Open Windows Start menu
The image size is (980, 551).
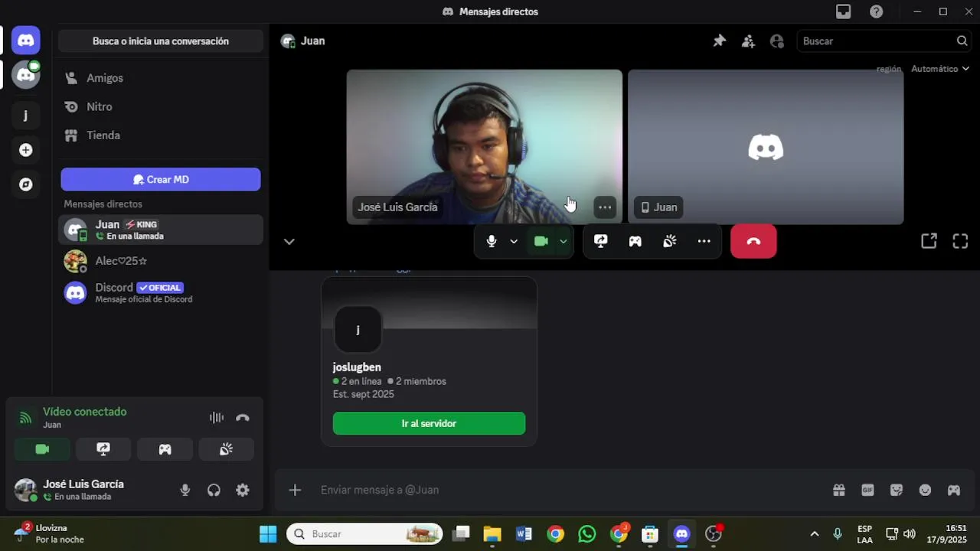tap(268, 534)
